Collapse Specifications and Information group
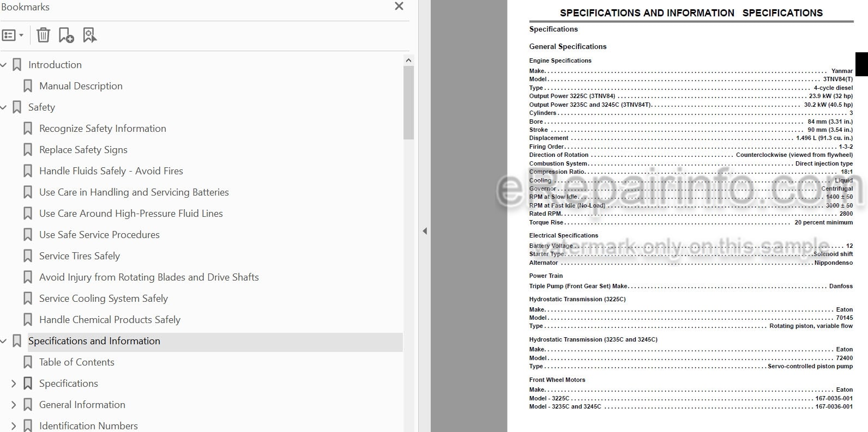 (4, 341)
